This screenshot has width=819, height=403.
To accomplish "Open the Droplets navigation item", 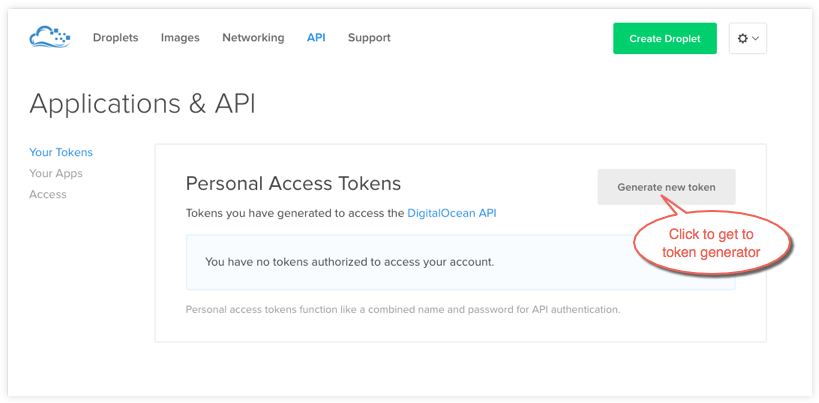I will point(115,38).
